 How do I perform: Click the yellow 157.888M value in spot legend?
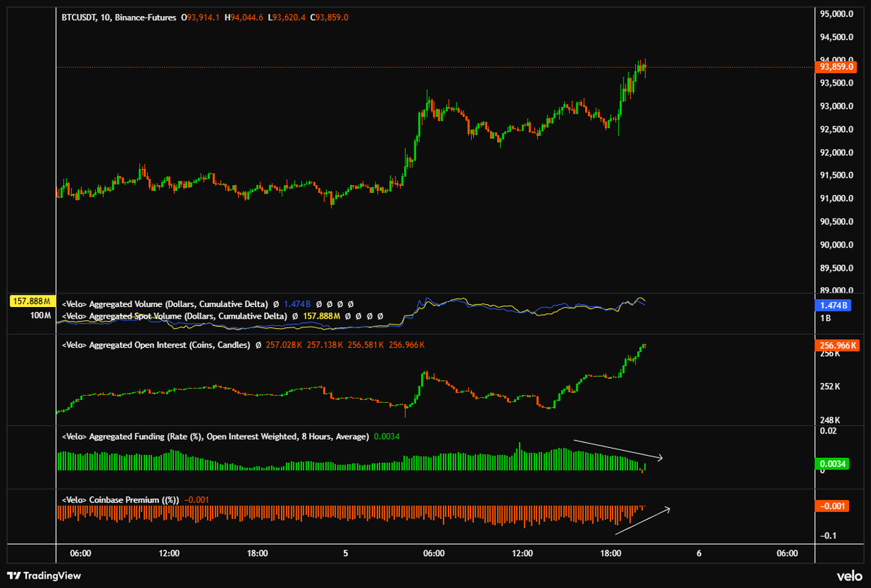point(322,317)
